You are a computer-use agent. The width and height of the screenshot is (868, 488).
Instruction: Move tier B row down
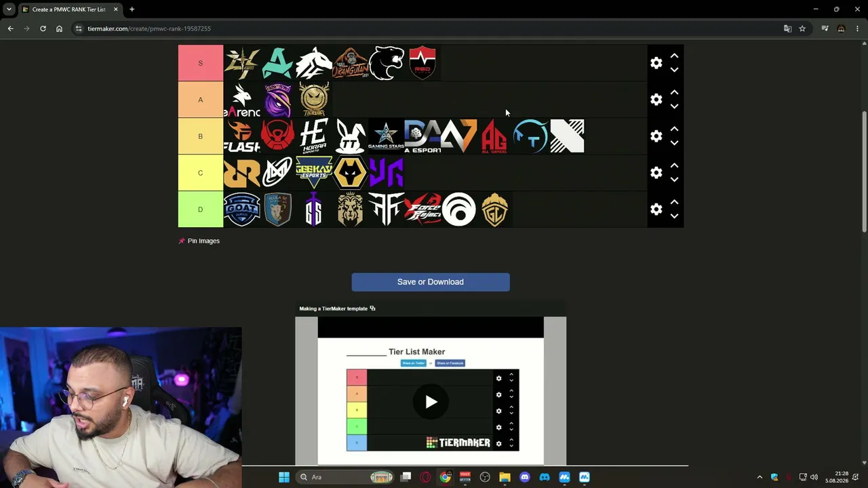point(674,143)
